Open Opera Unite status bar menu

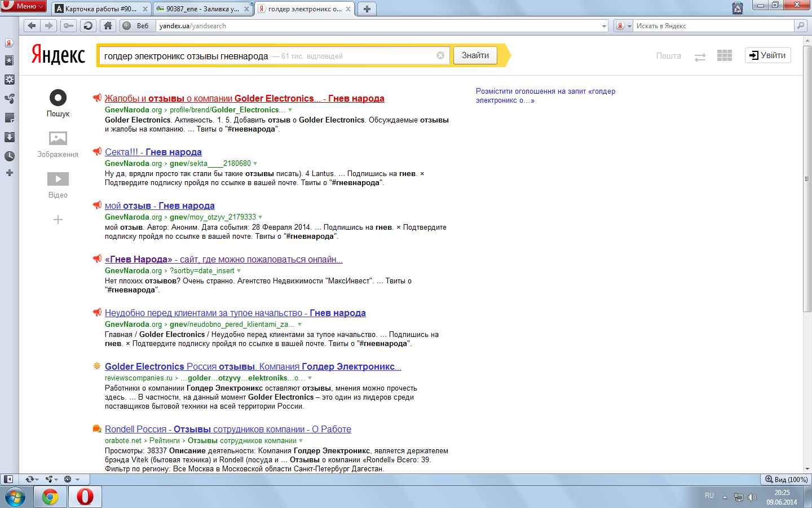[52, 479]
